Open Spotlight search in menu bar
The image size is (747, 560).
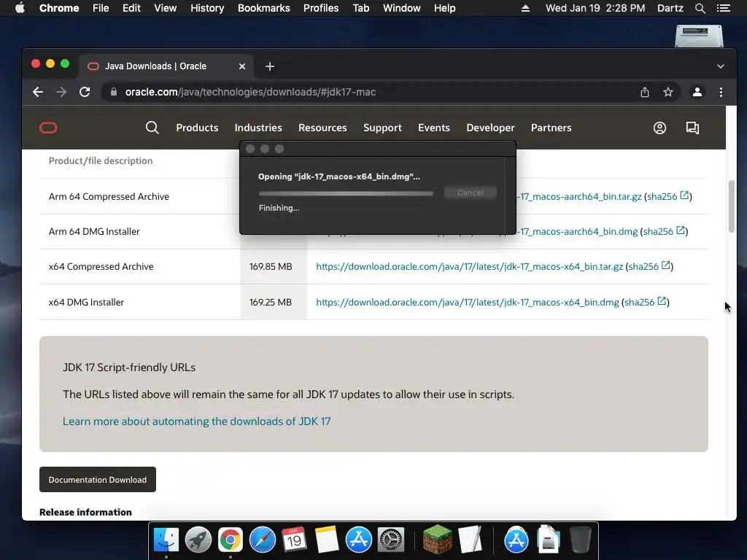[700, 8]
